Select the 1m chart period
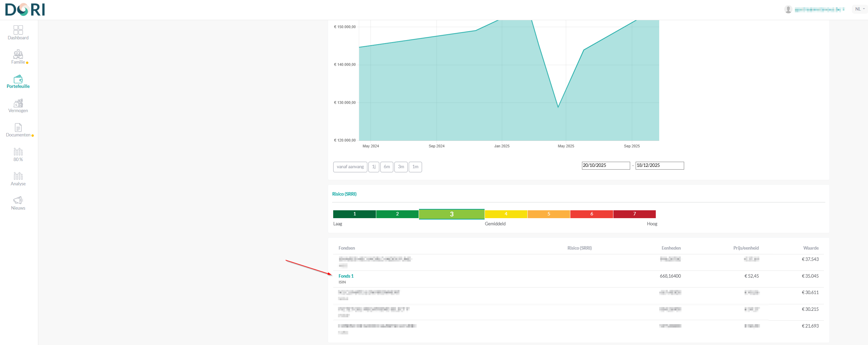The image size is (868, 345). click(x=415, y=167)
